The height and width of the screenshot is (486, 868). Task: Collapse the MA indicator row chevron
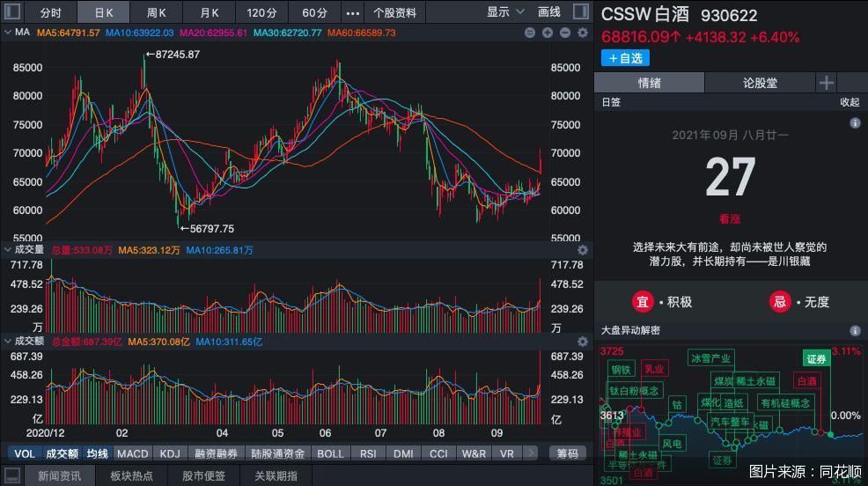tap(8, 33)
